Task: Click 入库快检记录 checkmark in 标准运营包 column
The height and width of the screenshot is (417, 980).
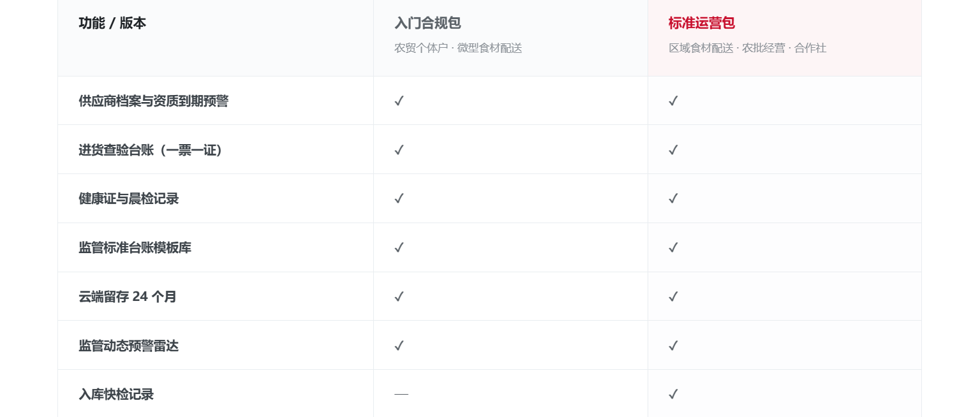Action: coord(673,394)
